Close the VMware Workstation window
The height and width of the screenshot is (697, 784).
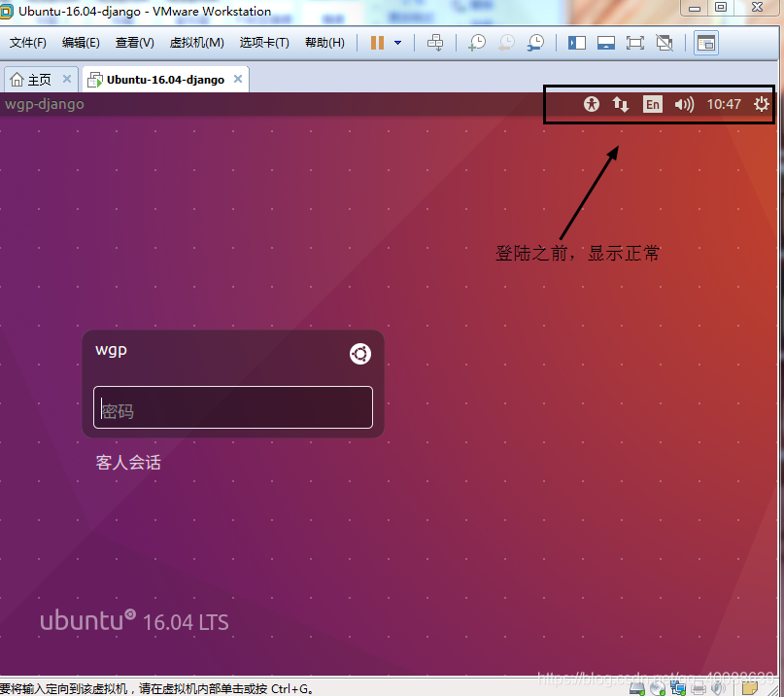pos(757,8)
